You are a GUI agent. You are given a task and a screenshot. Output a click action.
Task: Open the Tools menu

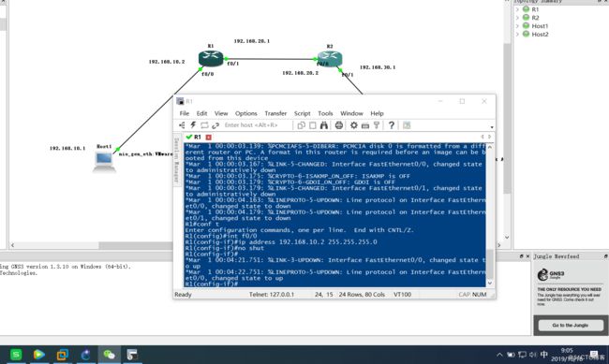point(325,113)
